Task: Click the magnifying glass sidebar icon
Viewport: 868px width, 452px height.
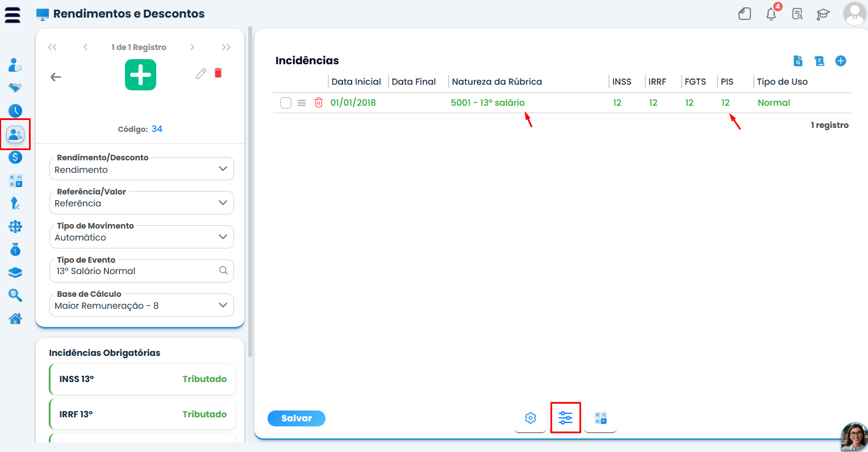Action: pos(15,296)
